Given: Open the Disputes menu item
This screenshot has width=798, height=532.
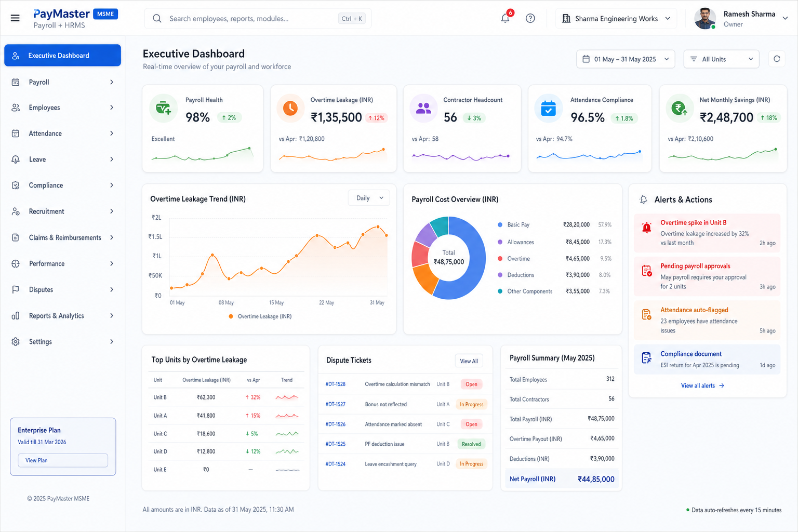Looking at the screenshot, I should pos(62,289).
